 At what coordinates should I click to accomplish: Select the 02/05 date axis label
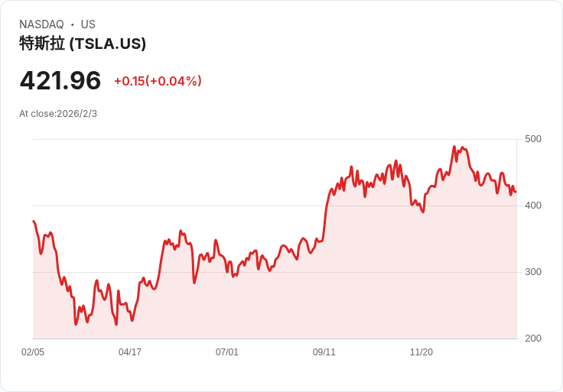tap(33, 352)
